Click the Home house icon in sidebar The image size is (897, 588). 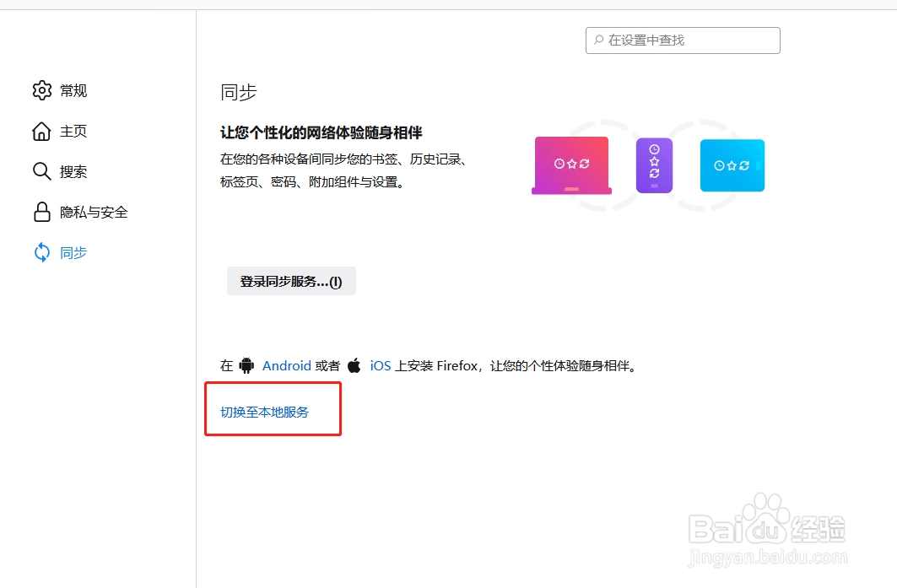[41, 131]
